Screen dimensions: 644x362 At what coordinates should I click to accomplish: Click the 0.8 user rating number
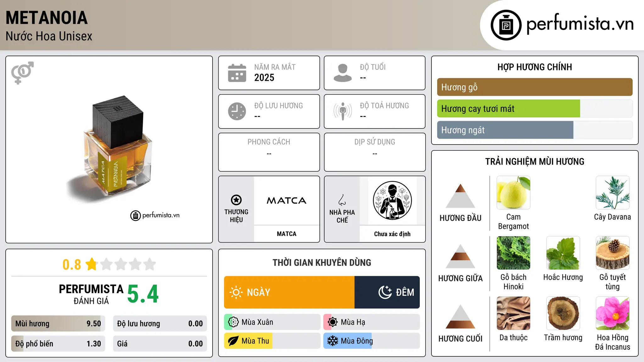pyautogui.click(x=72, y=265)
